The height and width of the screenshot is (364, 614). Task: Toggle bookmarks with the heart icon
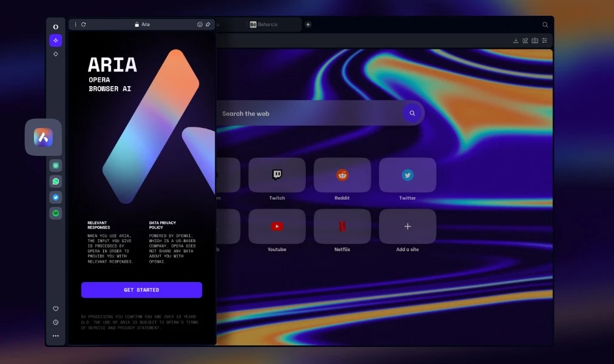click(55, 309)
